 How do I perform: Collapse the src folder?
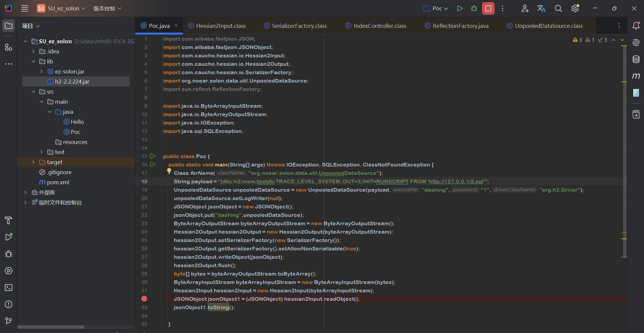(x=34, y=92)
